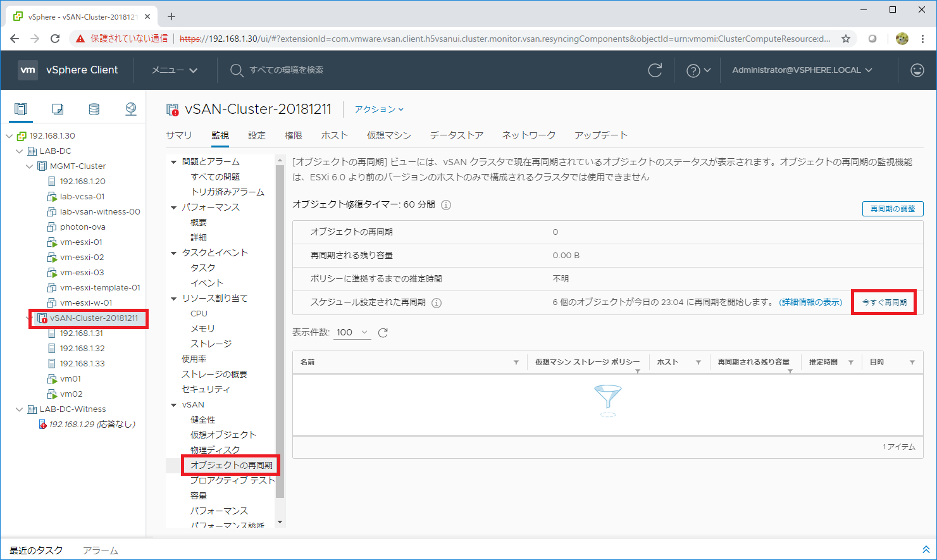The width and height of the screenshot is (937, 560).
Task: Click 今すぐ再同期 button
Action: coord(884,302)
